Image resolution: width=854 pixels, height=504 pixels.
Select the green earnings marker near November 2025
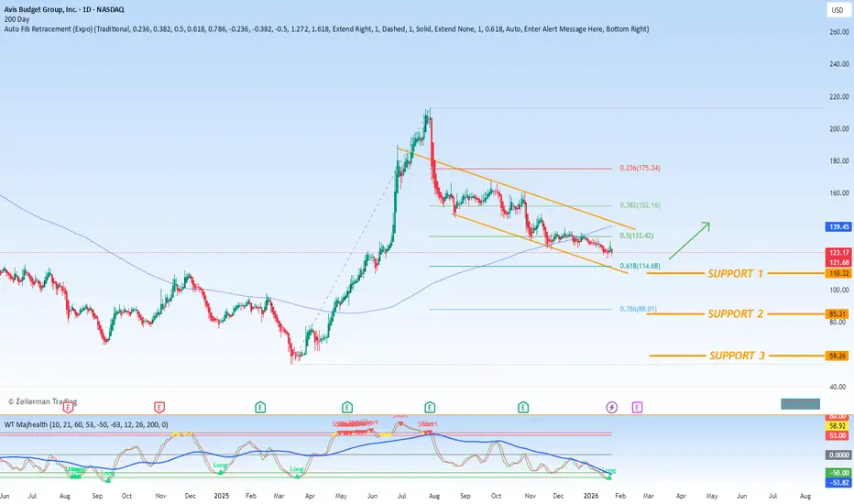point(523,407)
